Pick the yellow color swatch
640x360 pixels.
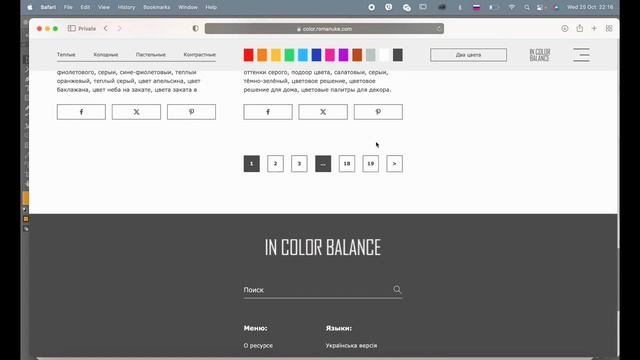click(276, 55)
